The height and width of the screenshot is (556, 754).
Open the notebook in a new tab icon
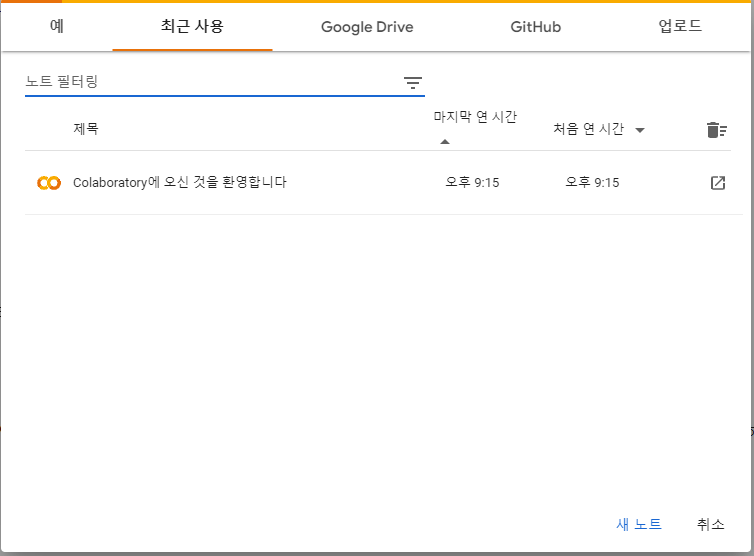point(718,183)
